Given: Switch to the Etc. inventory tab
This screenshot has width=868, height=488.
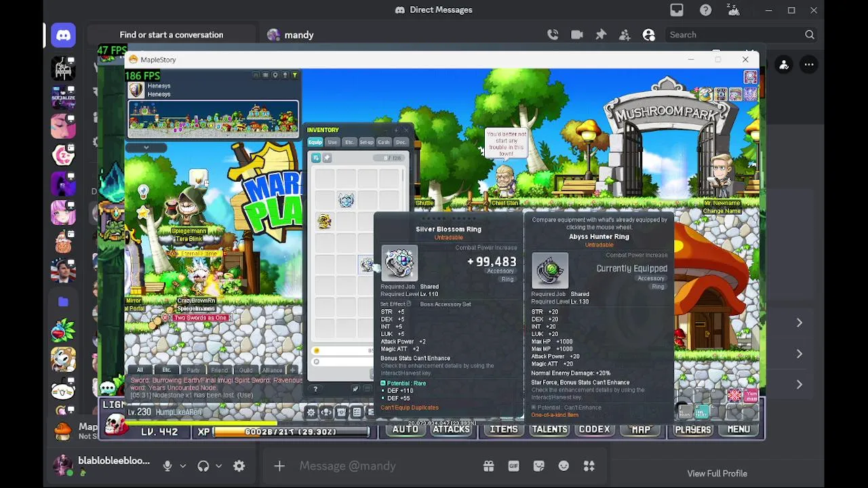Looking at the screenshot, I should (x=349, y=142).
